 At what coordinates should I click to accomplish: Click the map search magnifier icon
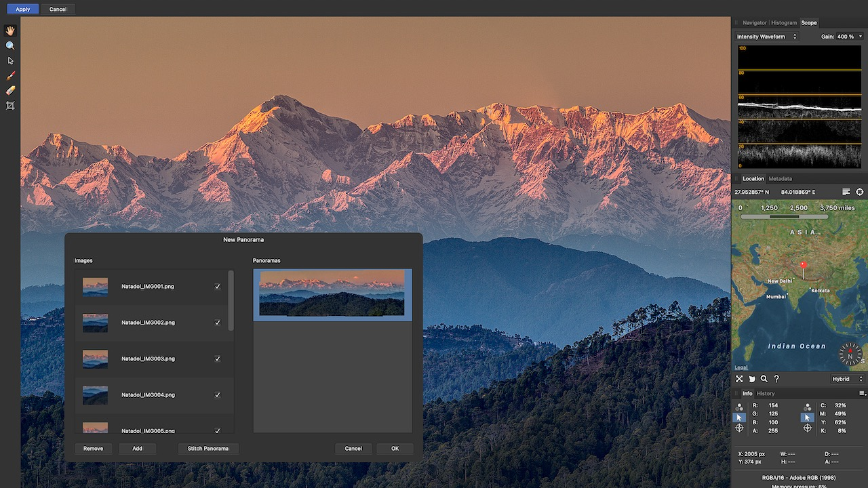[764, 379]
